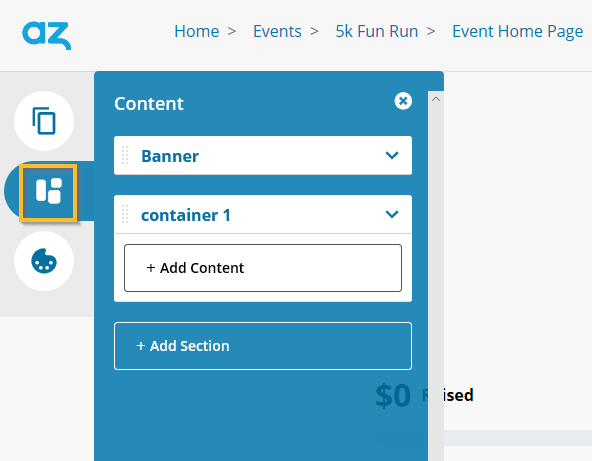This screenshot has height=461, width=592.
Task: Select the Event Home Page breadcrumb
Action: [x=518, y=32]
